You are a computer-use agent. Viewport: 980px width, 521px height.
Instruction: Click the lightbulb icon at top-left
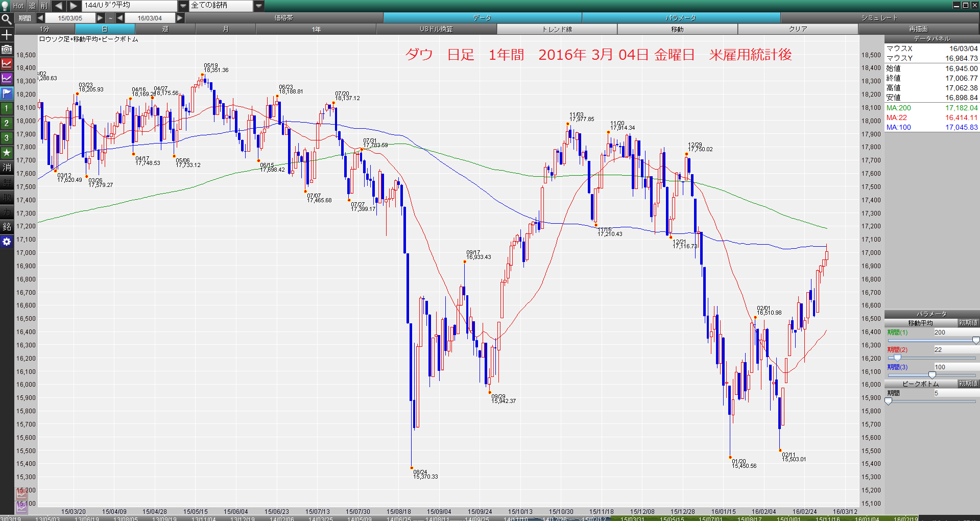(x=5, y=6)
